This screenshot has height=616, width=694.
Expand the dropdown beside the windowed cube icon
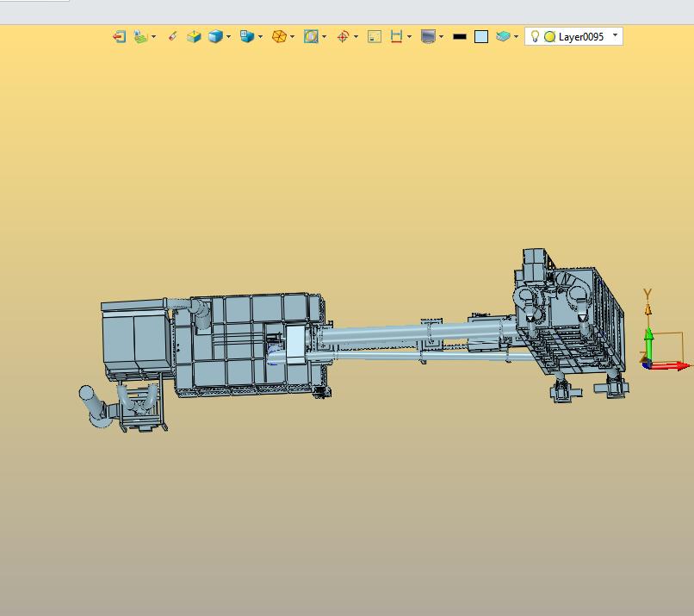[x=260, y=36]
